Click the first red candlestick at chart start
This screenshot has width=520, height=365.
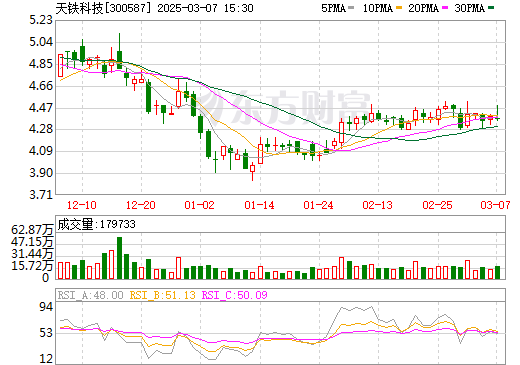pyautogui.click(x=60, y=66)
